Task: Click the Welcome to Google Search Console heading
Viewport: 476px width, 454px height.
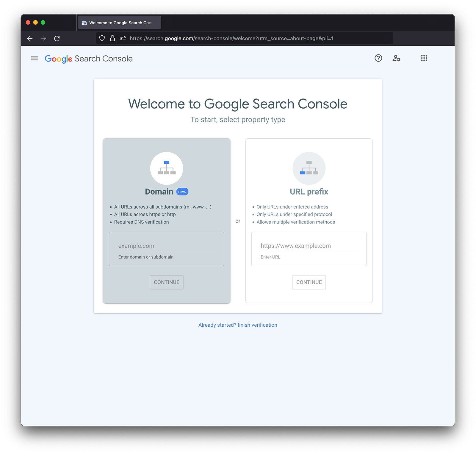Action: pyautogui.click(x=238, y=104)
